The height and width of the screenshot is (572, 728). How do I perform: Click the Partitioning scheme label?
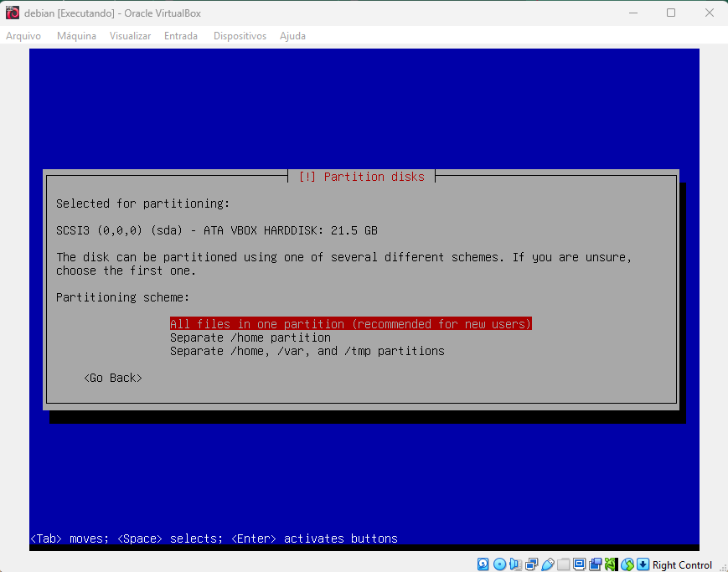(x=122, y=297)
